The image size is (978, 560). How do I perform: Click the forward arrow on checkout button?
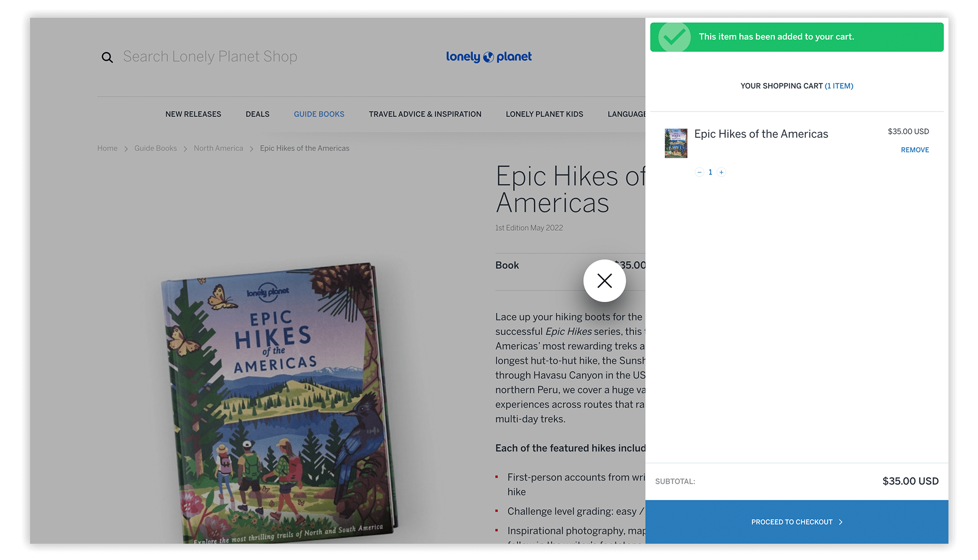tap(840, 521)
